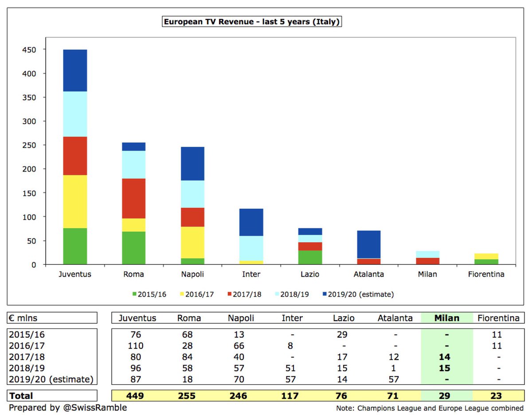Viewport: 532px width, 415px height.
Task: Click Milan 2017/18 bold value '14'
Action: pyautogui.click(x=445, y=357)
